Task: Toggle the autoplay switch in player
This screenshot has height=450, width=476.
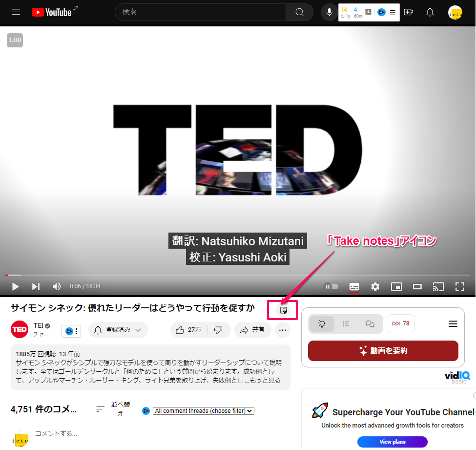Action: pos(331,286)
